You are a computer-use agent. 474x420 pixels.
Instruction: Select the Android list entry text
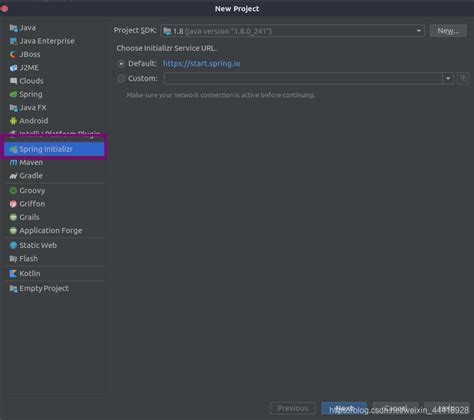point(34,121)
